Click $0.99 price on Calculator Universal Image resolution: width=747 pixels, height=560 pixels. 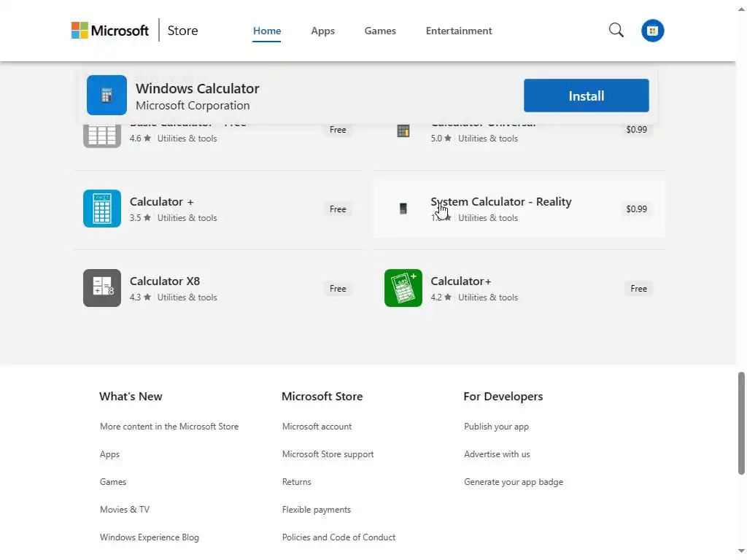click(x=636, y=130)
